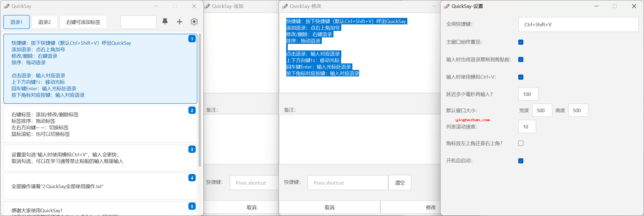Click the number 3 badge icon

tap(192, 149)
